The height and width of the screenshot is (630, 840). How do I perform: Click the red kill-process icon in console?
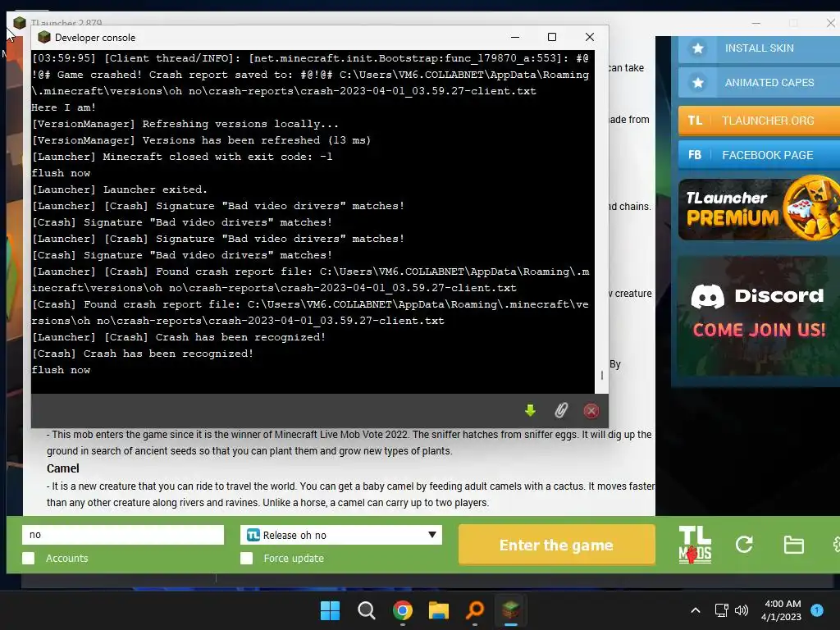point(591,411)
